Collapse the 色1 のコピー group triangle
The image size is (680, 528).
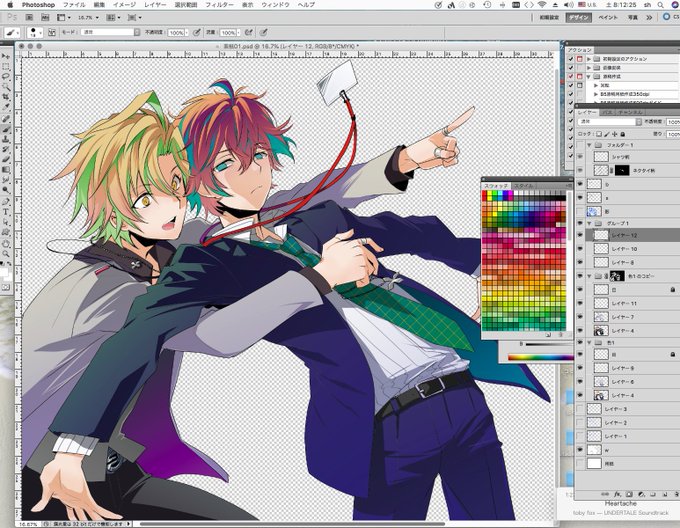tap(589, 276)
